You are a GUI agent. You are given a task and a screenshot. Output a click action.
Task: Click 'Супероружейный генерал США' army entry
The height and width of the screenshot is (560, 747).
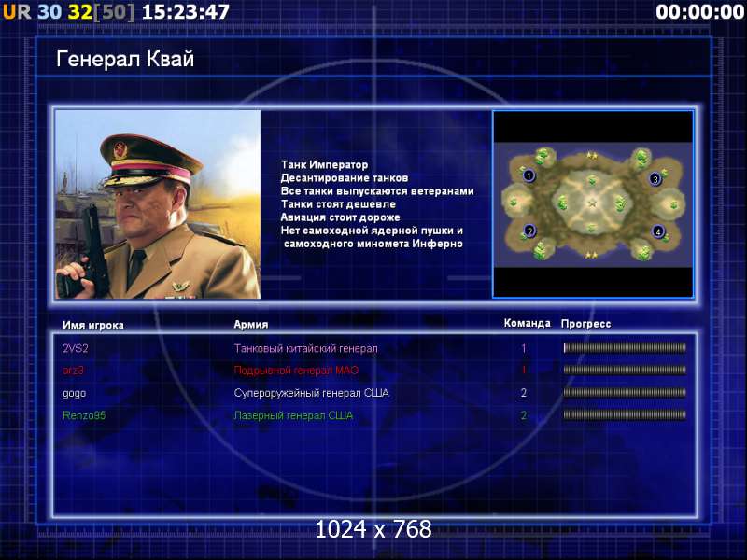[x=312, y=393]
